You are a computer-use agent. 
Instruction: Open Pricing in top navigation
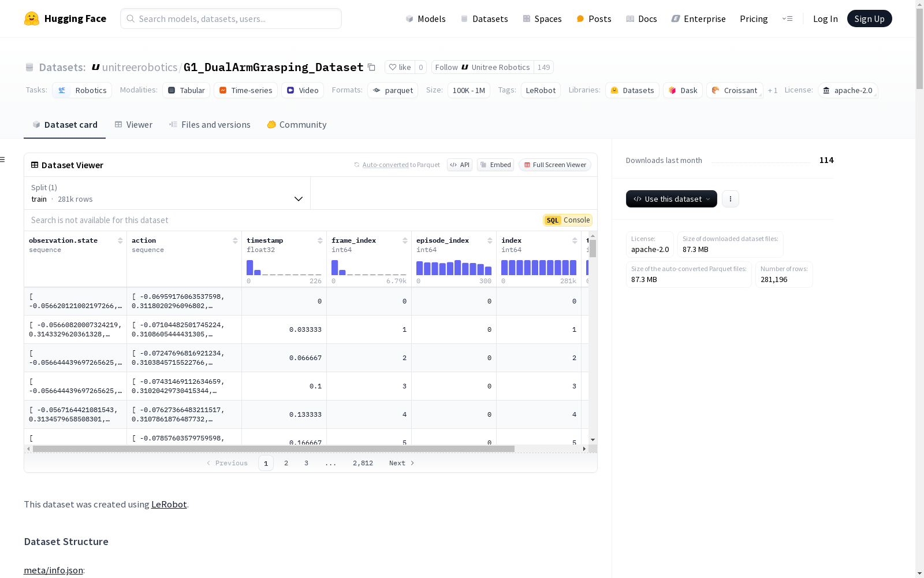click(x=754, y=18)
